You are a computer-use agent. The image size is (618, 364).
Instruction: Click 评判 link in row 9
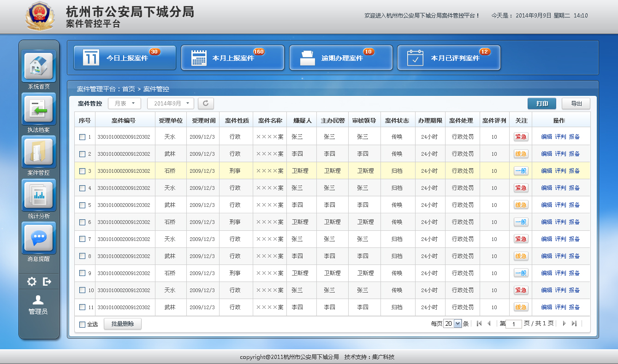tap(560, 273)
